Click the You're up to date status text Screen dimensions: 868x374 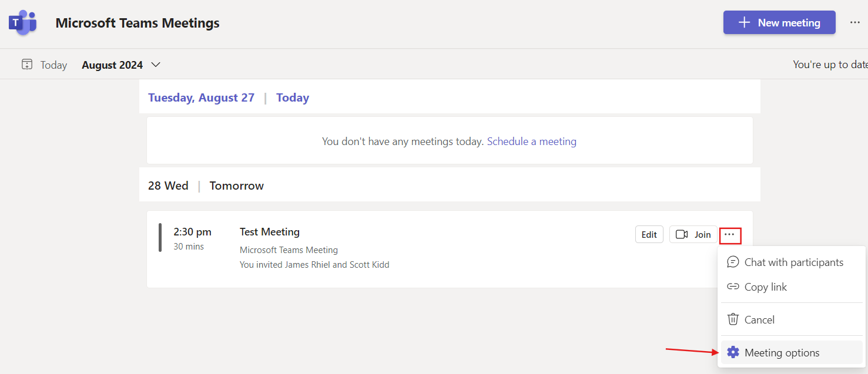[830, 65]
